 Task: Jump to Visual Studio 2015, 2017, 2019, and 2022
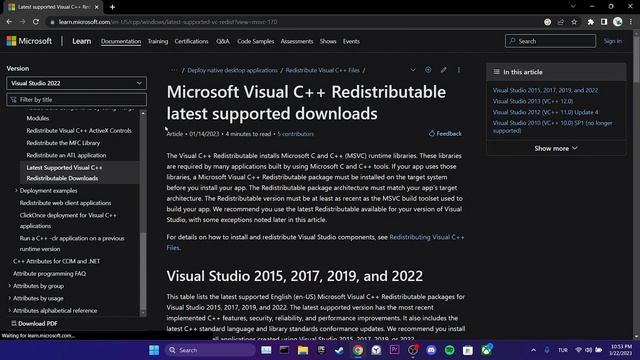click(545, 90)
